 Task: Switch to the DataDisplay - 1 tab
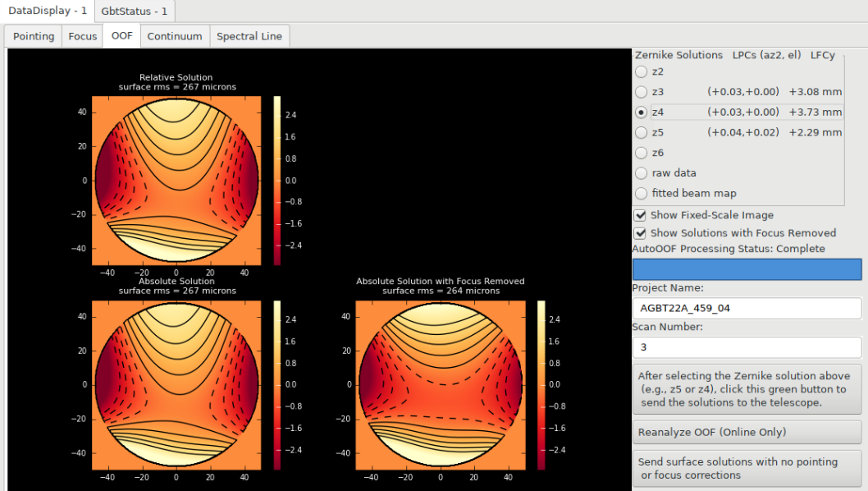tap(47, 11)
